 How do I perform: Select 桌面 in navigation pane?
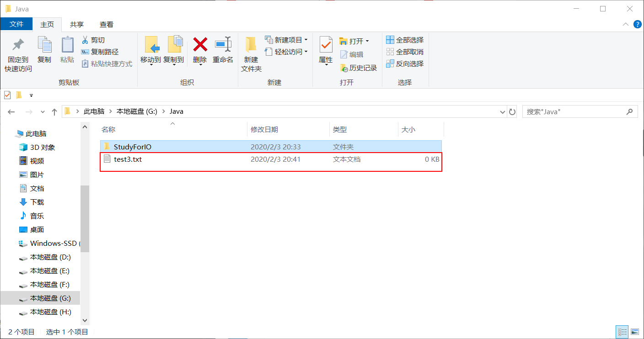coord(37,229)
